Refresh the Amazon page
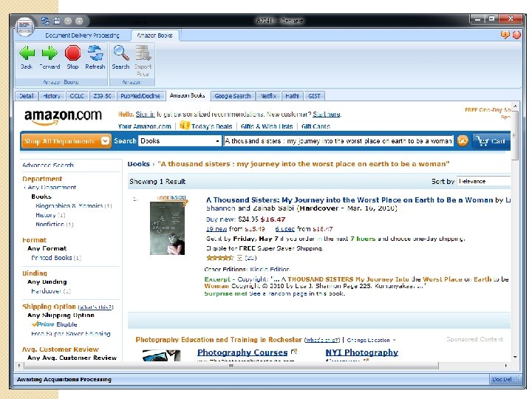532x399 pixels. pyautogui.click(x=95, y=58)
